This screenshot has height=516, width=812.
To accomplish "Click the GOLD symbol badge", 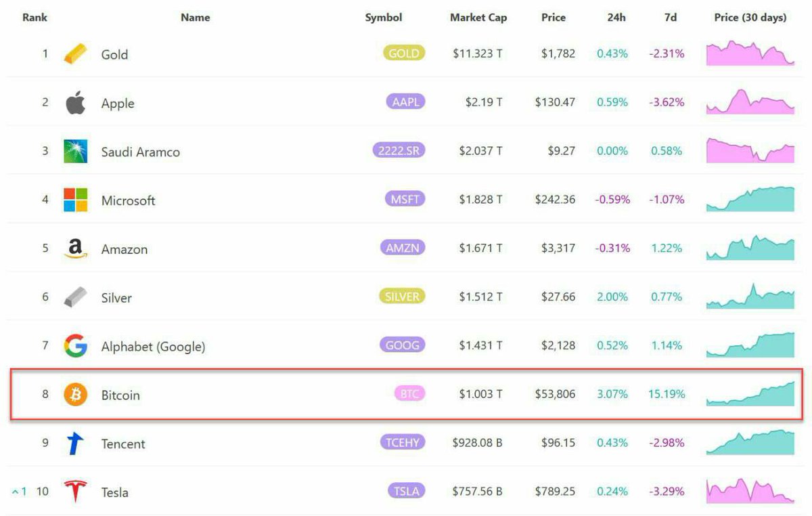I will point(404,53).
